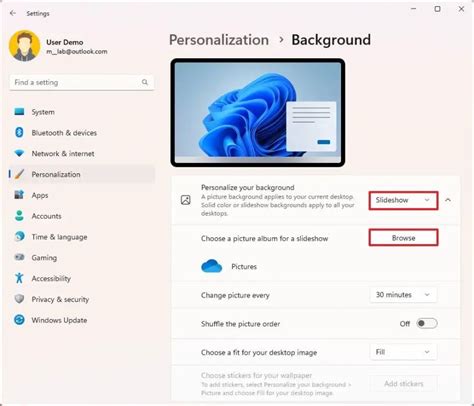Viewport: 474px width, 406px height.
Task: Click the Change picture every label
Action: pyautogui.click(x=235, y=295)
